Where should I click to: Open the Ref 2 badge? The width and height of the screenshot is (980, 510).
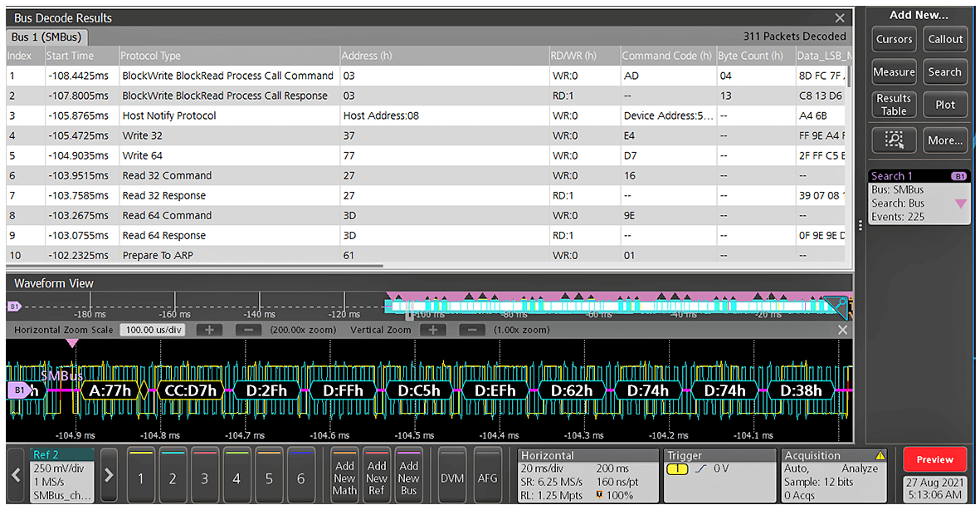click(x=62, y=475)
